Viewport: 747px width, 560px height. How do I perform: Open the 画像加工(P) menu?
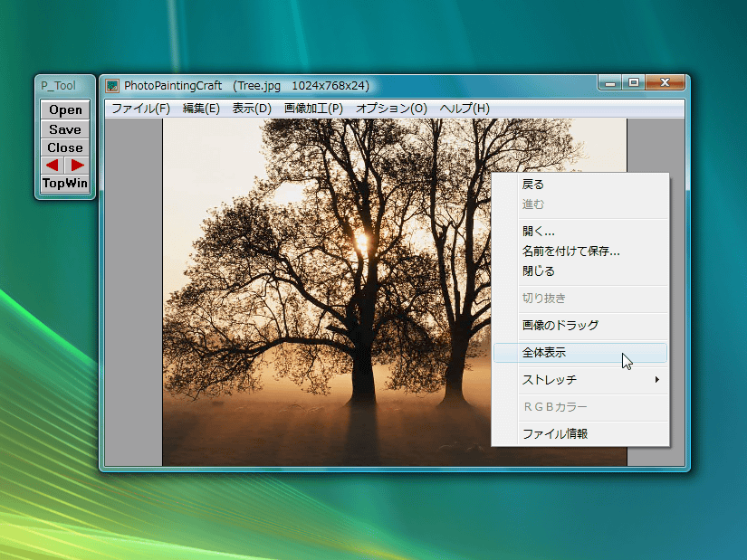pos(313,109)
